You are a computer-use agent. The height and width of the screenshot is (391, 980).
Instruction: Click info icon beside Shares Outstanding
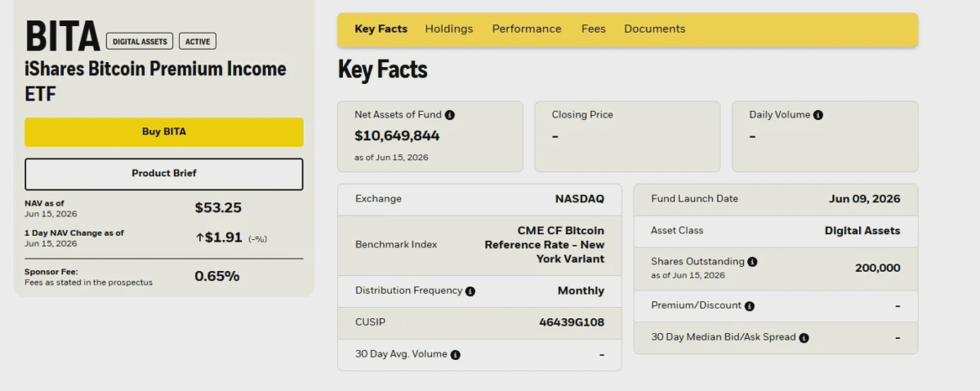(752, 262)
